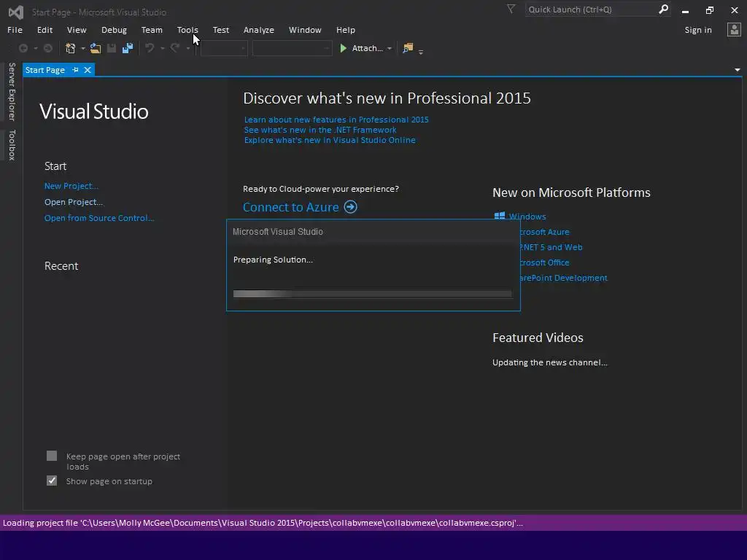This screenshot has height=560, width=747.
Task: Open the Undo history dropdown arrow
Action: tap(163, 49)
